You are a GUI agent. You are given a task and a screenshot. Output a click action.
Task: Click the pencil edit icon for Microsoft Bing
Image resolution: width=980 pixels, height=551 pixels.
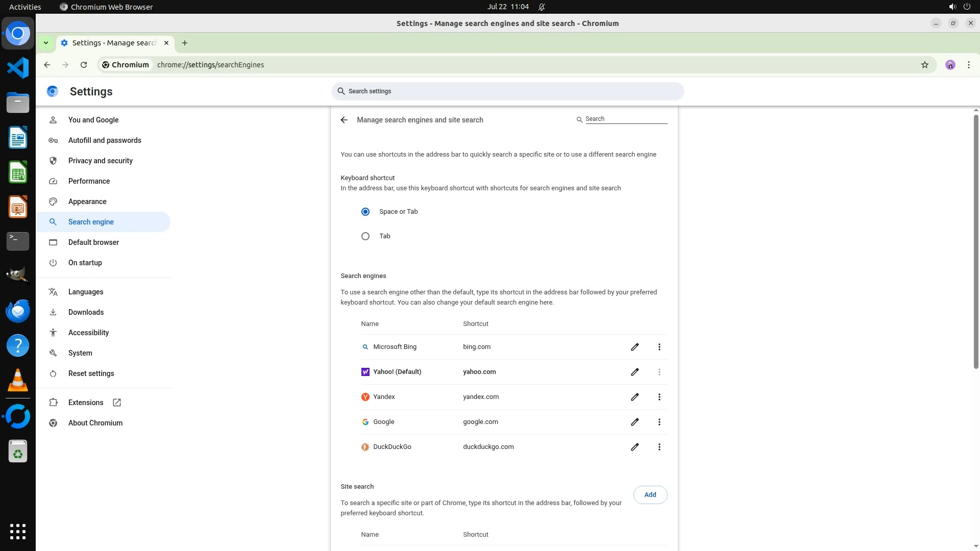point(634,347)
